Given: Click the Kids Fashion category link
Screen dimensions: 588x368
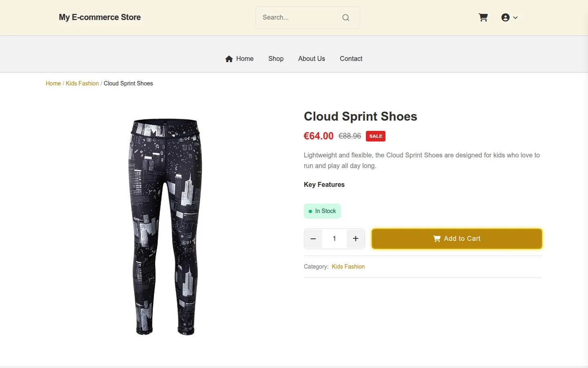Looking at the screenshot, I should (x=348, y=267).
